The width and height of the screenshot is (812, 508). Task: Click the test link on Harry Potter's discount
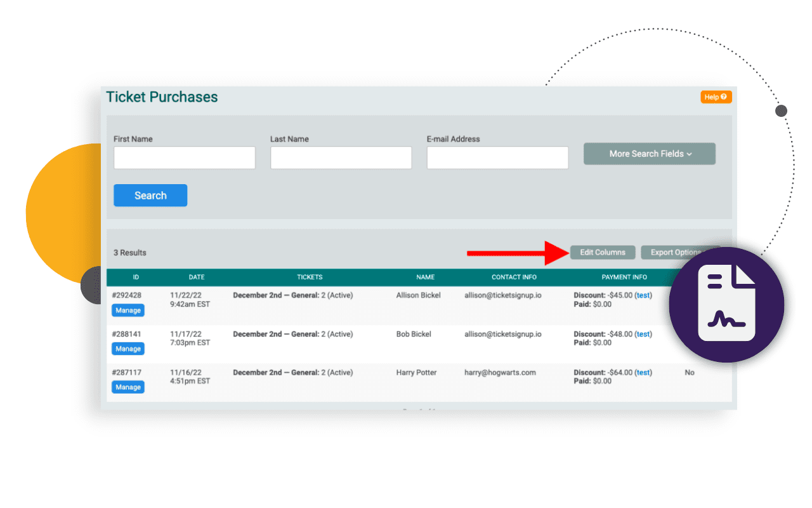tap(643, 373)
